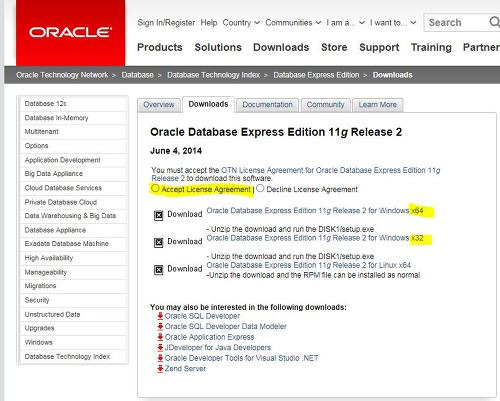Viewport: 500px width, 401px height.
Task: Click Express Edition for Windows x32 link
Action: pos(315,238)
